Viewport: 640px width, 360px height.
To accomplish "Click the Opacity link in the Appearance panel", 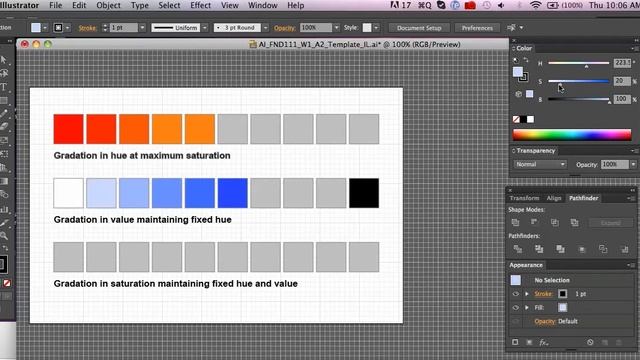I will [545, 321].
